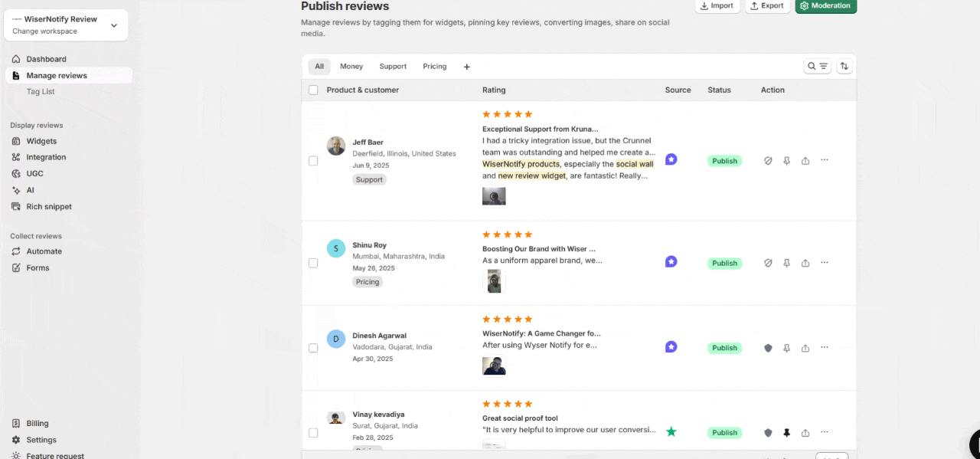Pin Jeff Baer's review

[786, 161]
